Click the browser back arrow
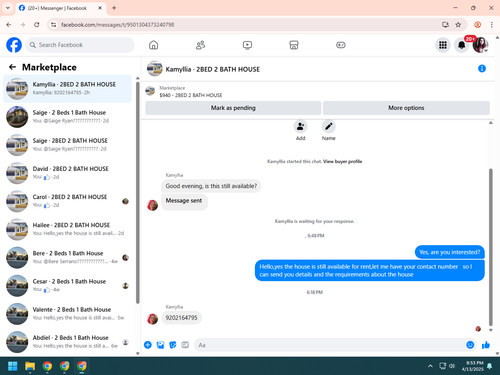This screenshot has width=500, height=375. coord(9,25)
